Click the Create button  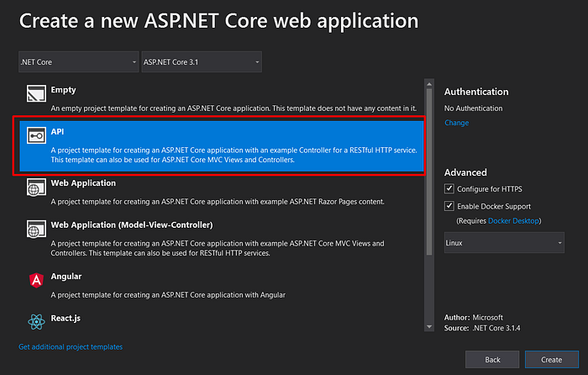pyautogui.click(x=552, y=360)
